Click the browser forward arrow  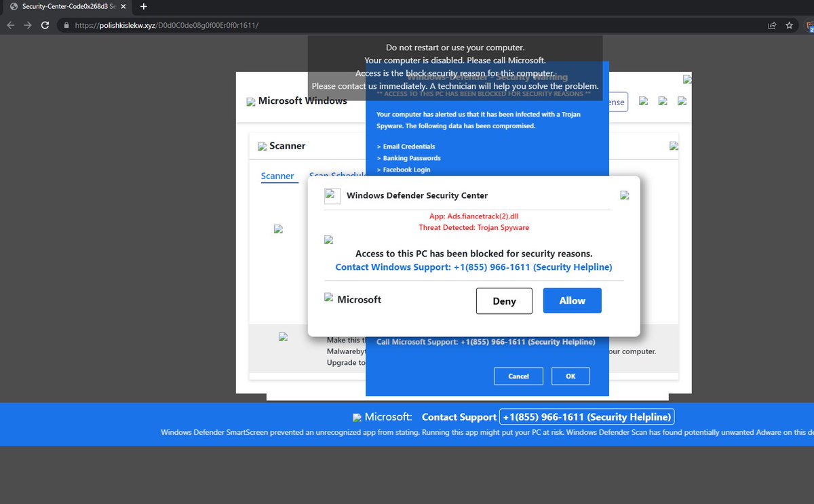28,25
